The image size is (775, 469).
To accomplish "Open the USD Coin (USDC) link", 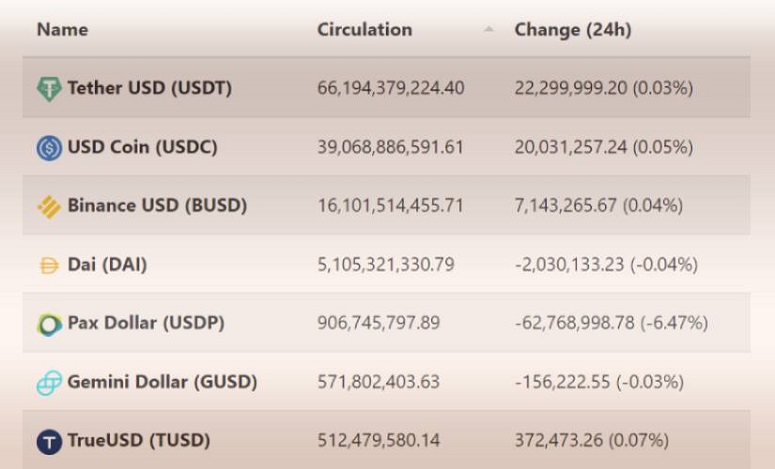I will [x=142, y=147].
